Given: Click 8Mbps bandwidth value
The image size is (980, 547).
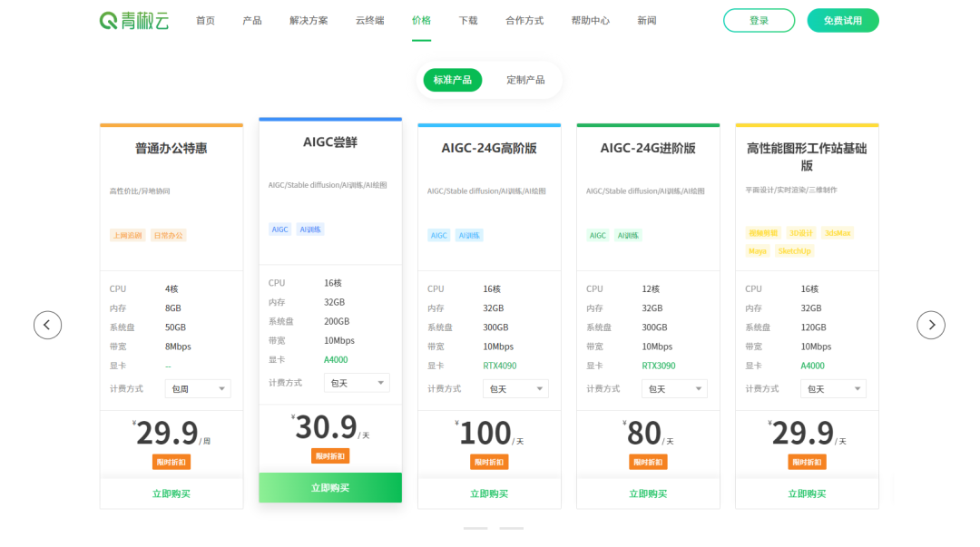Looking at the screenshot, I should 178,347.
